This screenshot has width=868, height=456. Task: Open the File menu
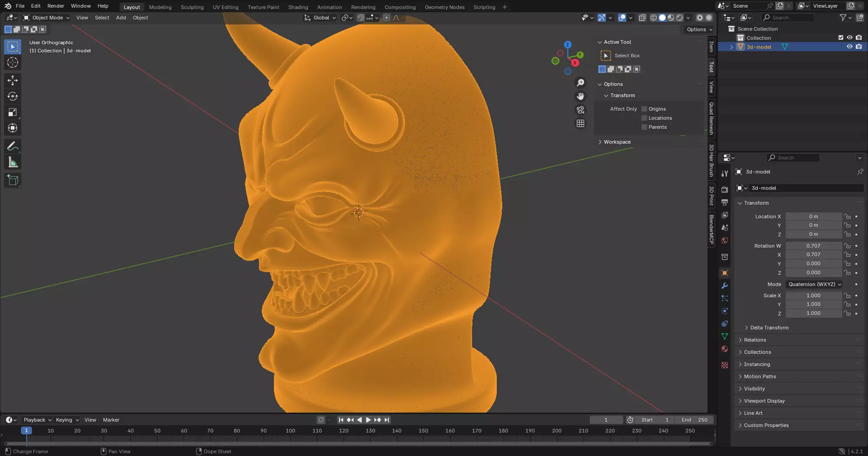tap(20, 6)
